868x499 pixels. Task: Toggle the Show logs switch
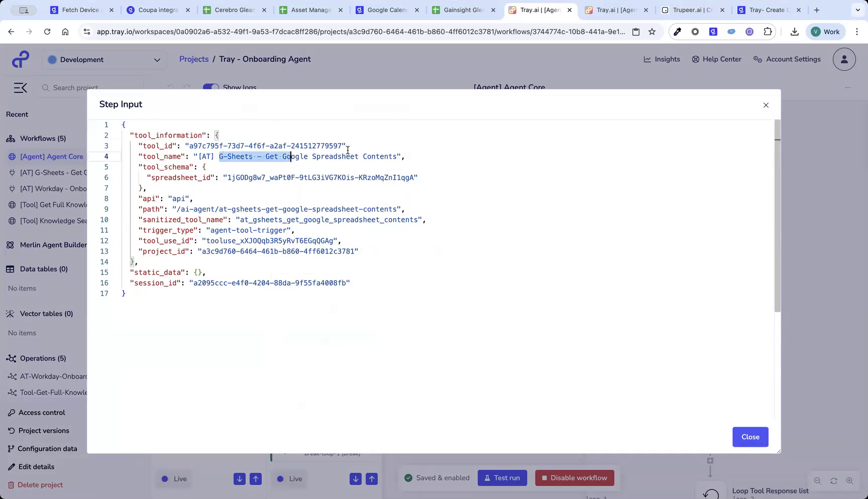click(210, 87)
